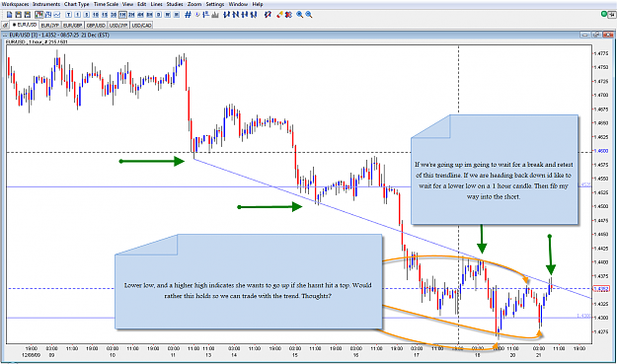
Task: Open the Chart Type menu
Action: pos(77,4)
